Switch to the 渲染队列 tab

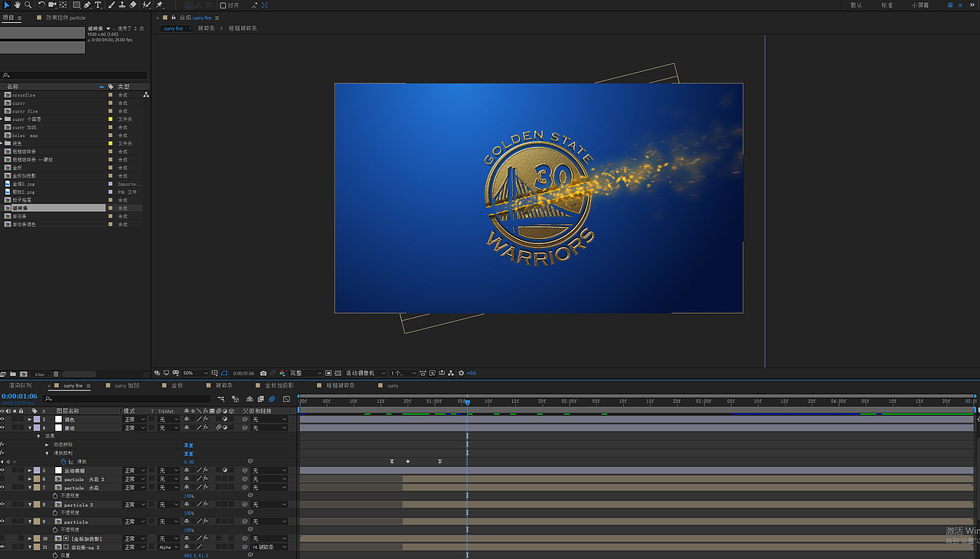coord(21,386)
